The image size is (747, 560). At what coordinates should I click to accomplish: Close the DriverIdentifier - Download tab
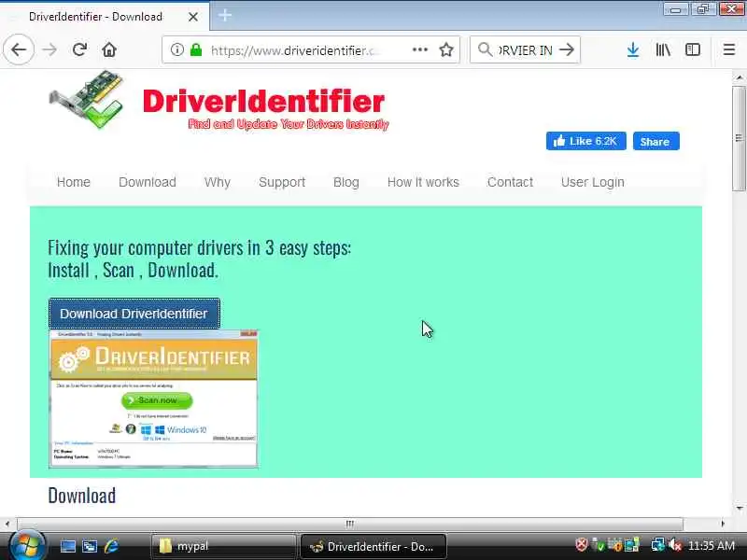pos(193,17)
